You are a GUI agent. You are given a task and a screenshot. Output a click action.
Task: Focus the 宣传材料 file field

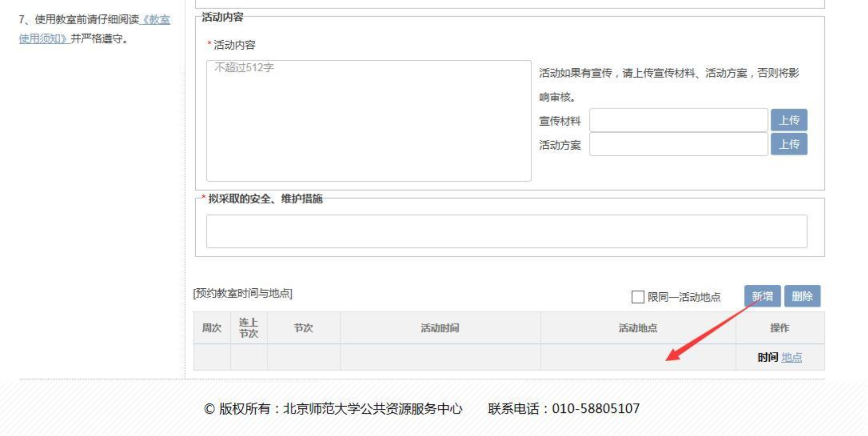[x=678, y=121]
